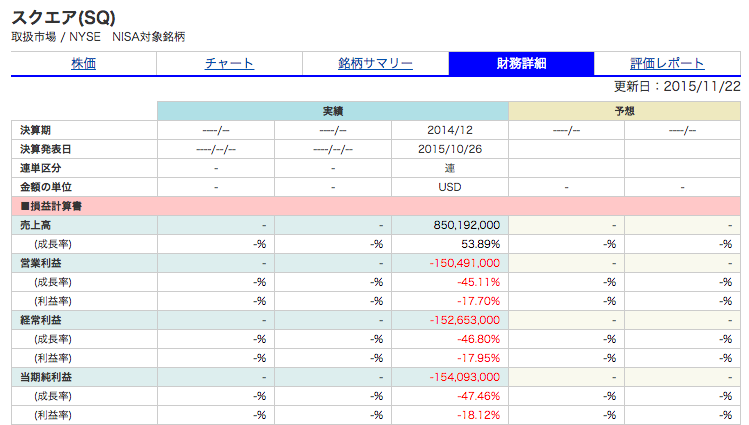
Task: Click the 金額の単位 row label
Action: coord(46,187)
